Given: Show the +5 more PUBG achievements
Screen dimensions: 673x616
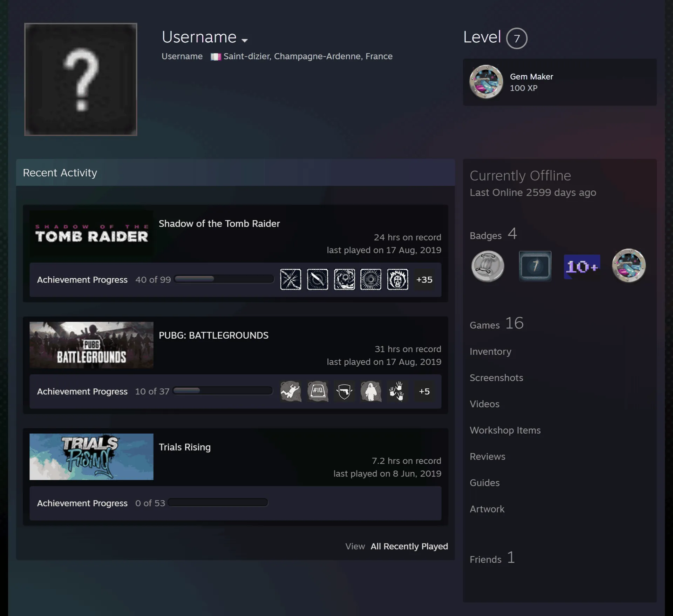Looking at the screenshot, I should [424, 391].
